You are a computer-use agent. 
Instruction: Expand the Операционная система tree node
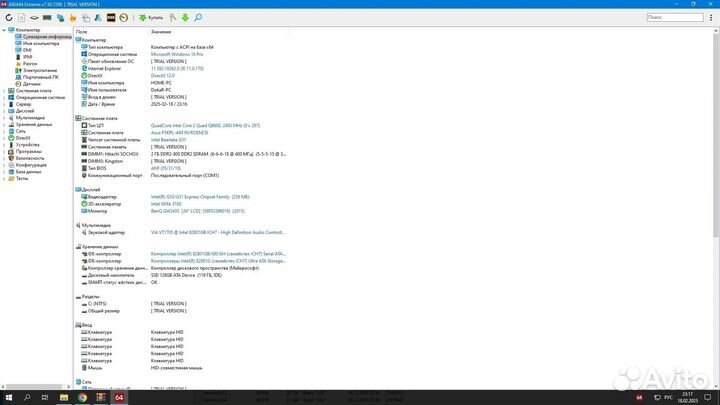(x=4, y=97)
